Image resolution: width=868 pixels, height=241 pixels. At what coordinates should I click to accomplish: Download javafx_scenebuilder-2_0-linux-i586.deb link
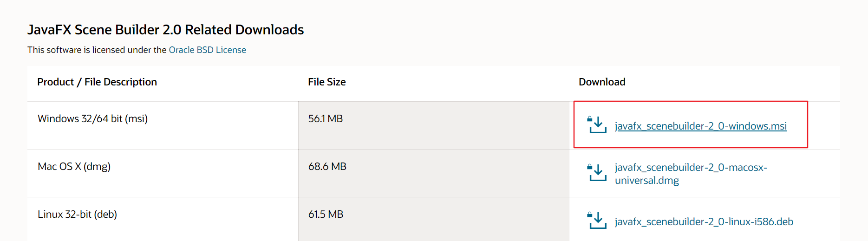(x=704, y=221)
